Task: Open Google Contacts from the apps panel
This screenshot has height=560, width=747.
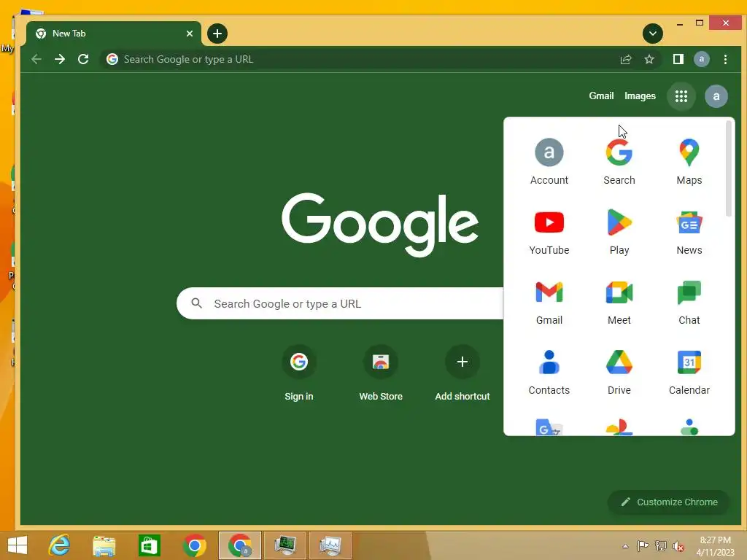Action: (549, 372)
